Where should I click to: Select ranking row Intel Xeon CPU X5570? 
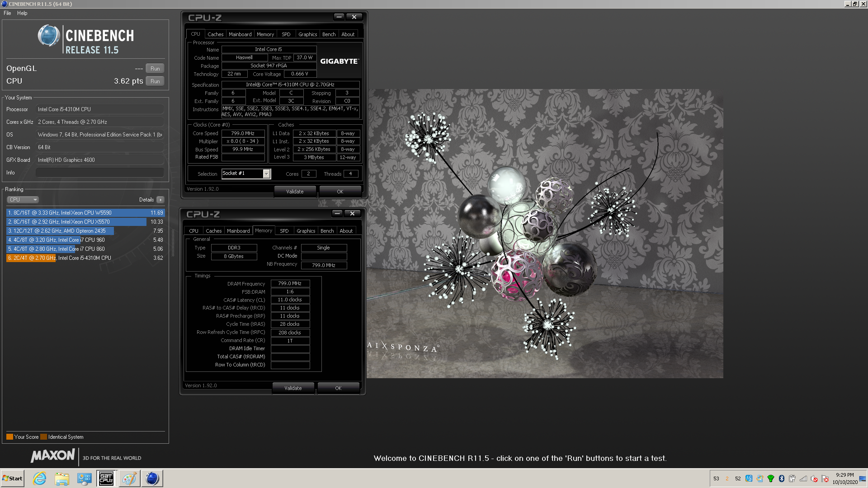(x=85, y=222)
